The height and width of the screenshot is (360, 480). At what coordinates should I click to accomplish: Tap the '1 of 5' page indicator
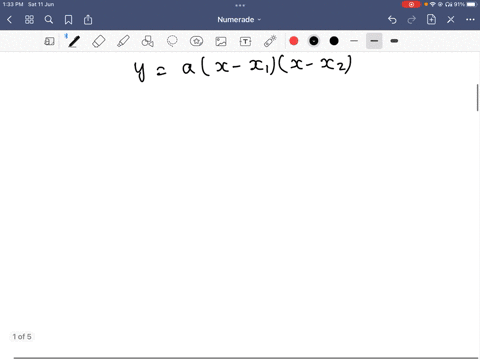click(x=22, y=337)
